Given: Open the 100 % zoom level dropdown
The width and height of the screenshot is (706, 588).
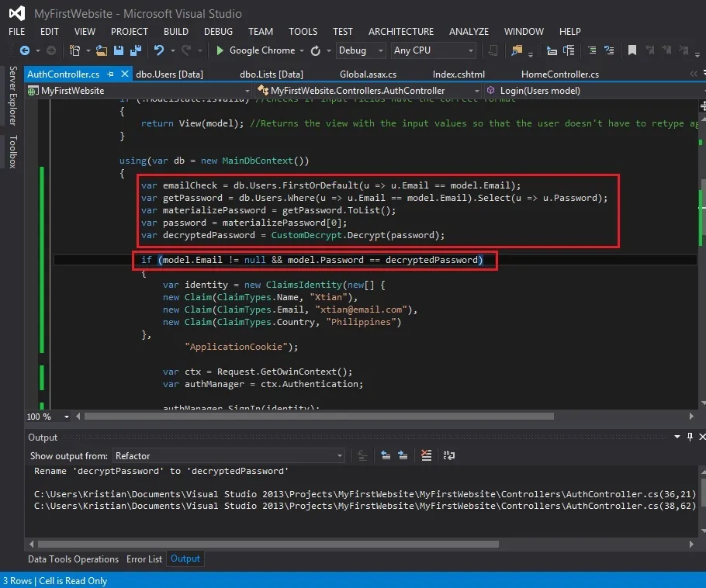Looking at the screenshot, I should click(48, 417).
